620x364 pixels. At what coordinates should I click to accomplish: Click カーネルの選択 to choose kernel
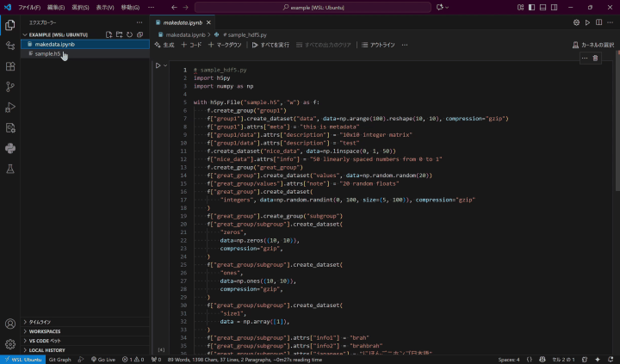(593, 45)
